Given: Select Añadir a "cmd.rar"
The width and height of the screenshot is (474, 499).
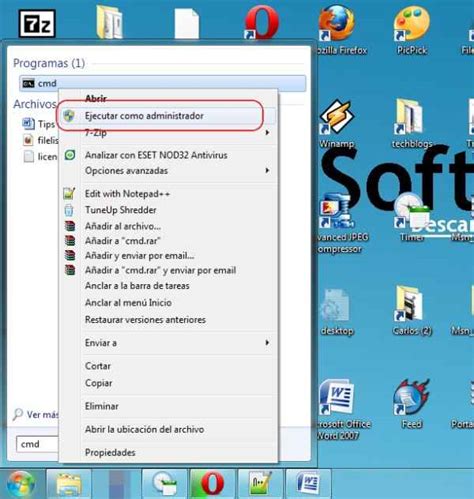Looking at the screenshot, I should pos(123,241).
